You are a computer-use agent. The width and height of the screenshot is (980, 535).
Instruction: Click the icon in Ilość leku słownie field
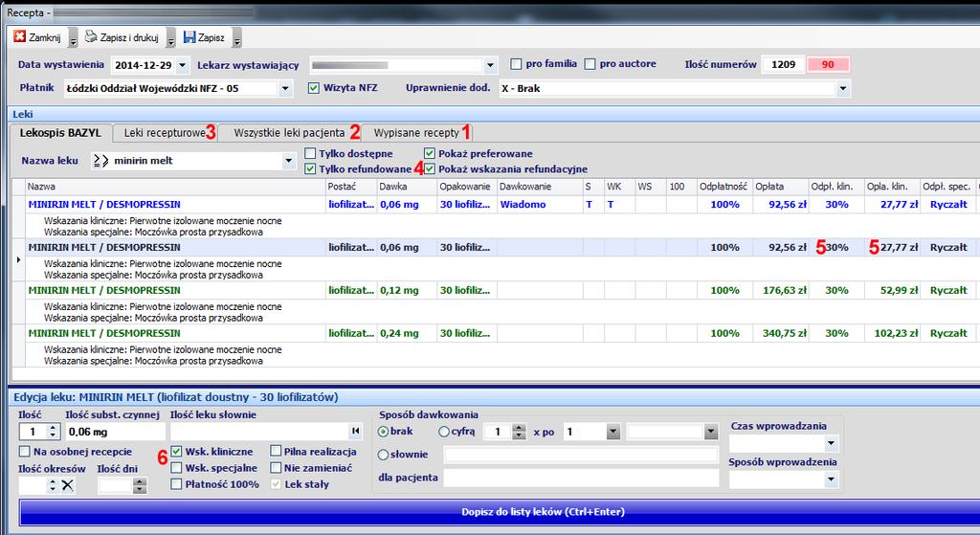point(355,431)
